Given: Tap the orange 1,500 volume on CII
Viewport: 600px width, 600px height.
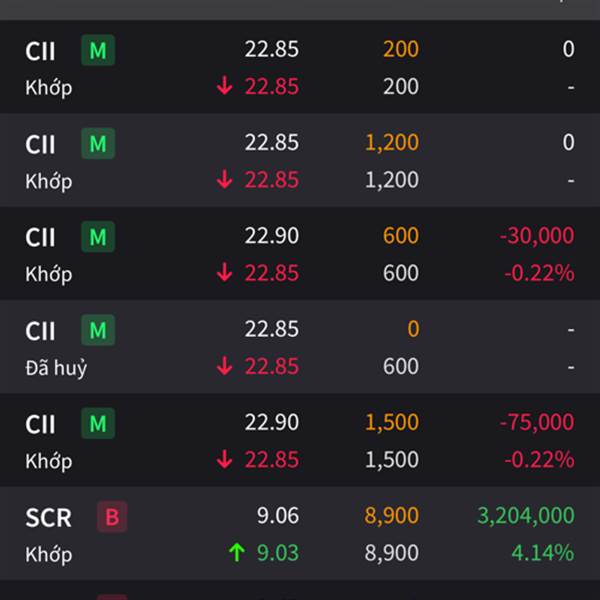Looking at the screenshot, I should [392, 422].
